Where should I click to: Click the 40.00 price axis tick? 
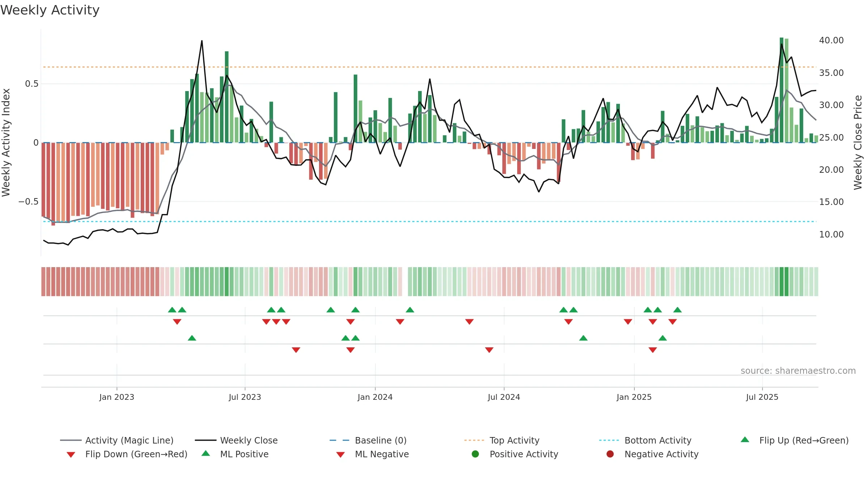coord(831,40)
